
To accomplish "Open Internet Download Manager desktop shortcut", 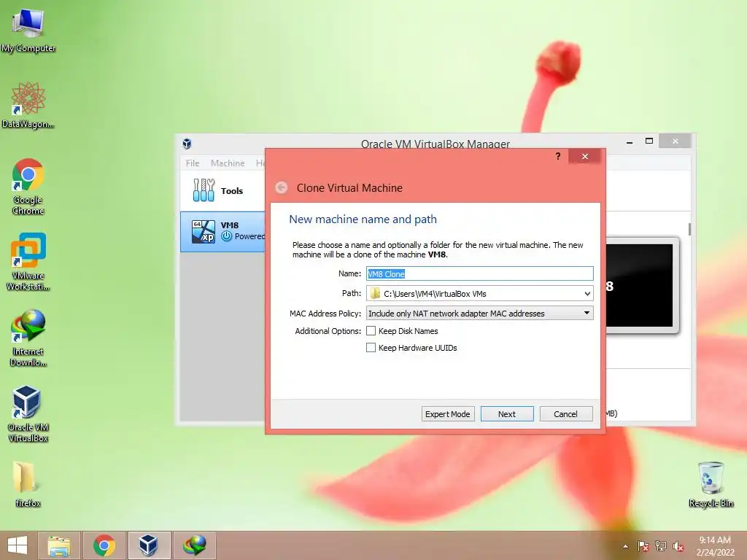I will (x=28, y=338).
